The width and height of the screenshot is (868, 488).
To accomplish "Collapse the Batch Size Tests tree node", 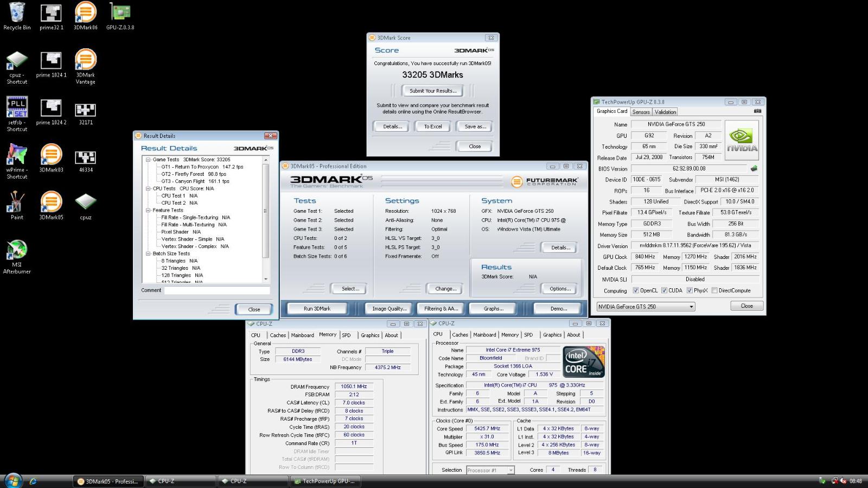I will [x=148, y=253].
